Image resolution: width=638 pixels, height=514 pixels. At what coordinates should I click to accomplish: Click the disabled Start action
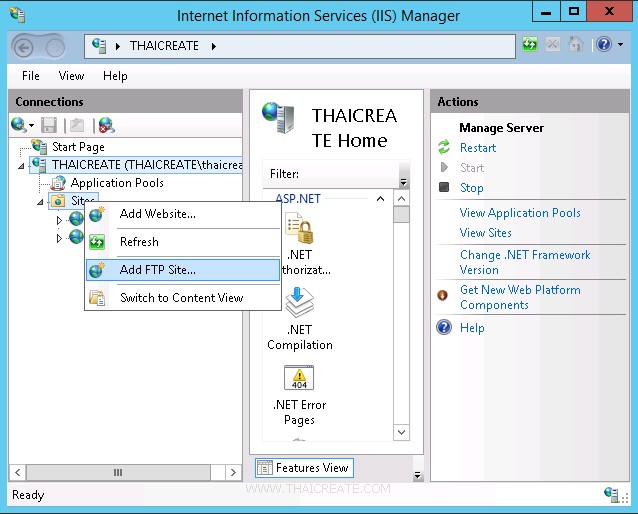(x=472, y=168)
